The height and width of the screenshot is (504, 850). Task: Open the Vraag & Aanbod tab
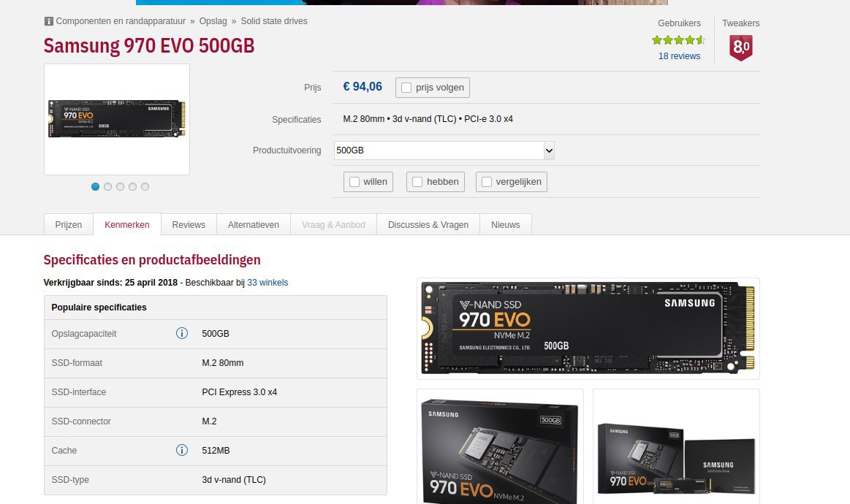coord(333,224)
